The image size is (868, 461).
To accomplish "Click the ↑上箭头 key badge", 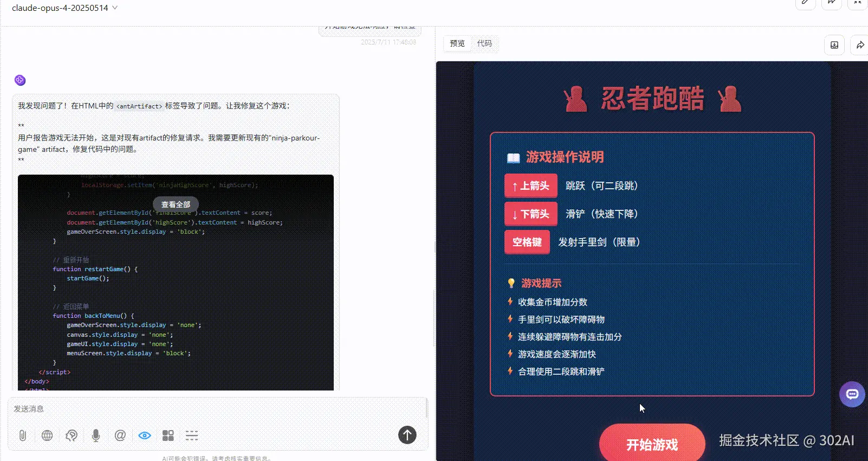I will coord(531,185).
